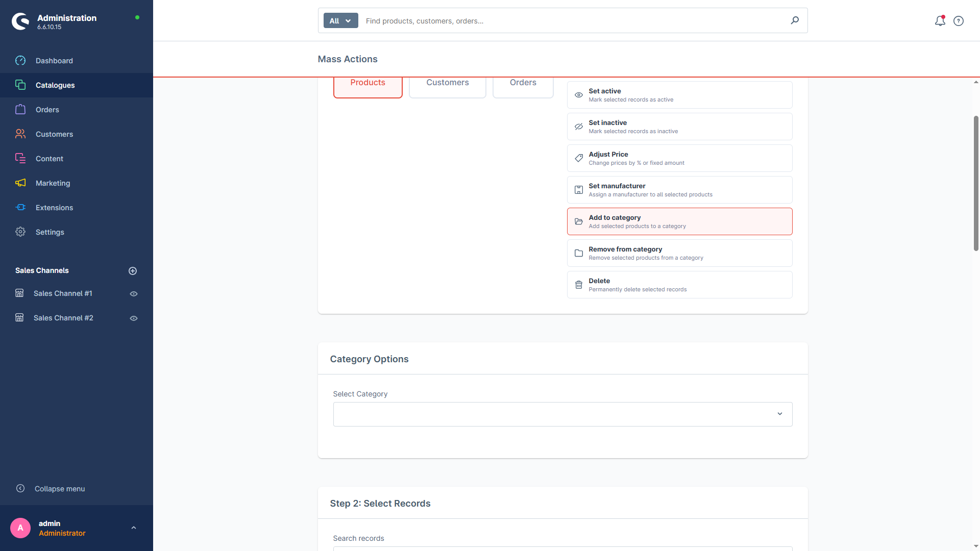The width and height of the screenshot is (980, 551).
Task: Toggle visibility eye for Sales Channel #1
Action: pos(134,294)
